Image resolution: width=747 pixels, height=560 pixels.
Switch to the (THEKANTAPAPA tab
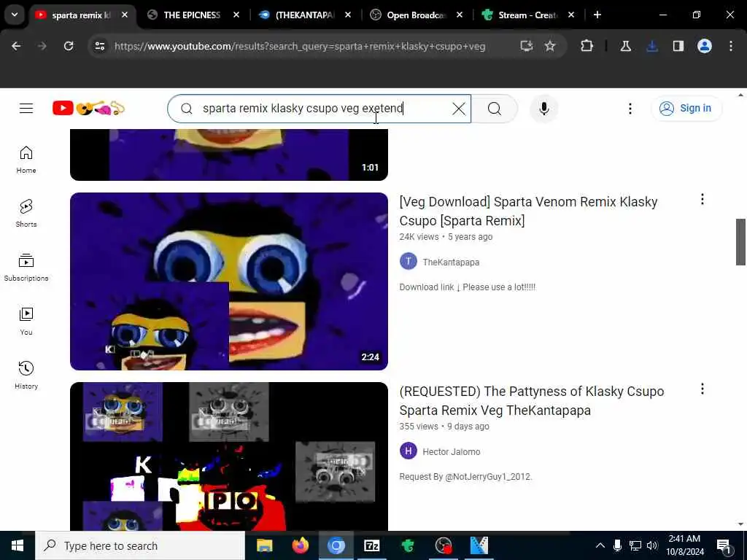(x=305, y=15)
